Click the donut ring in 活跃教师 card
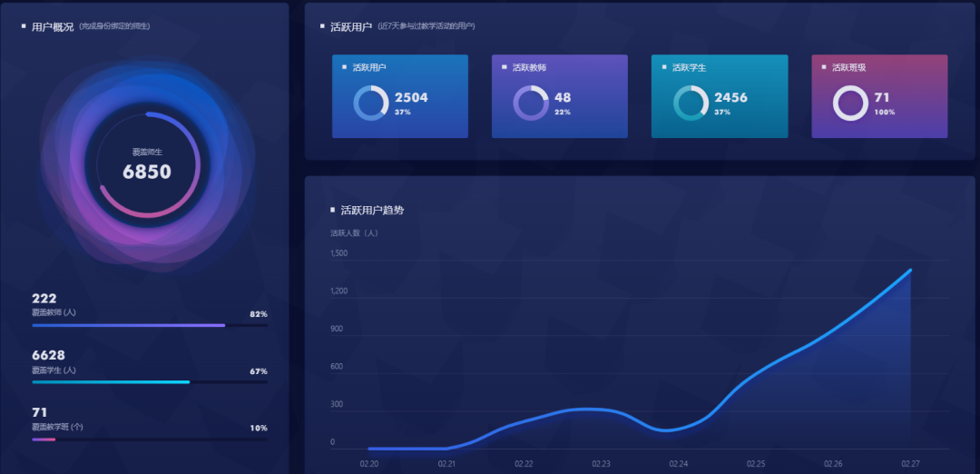The width and height of the screenshot is (980, 474). (531, 103)
